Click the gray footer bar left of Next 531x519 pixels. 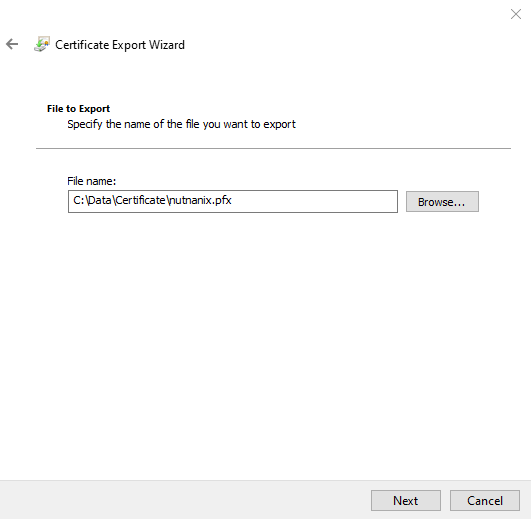[x=183, y=500]
